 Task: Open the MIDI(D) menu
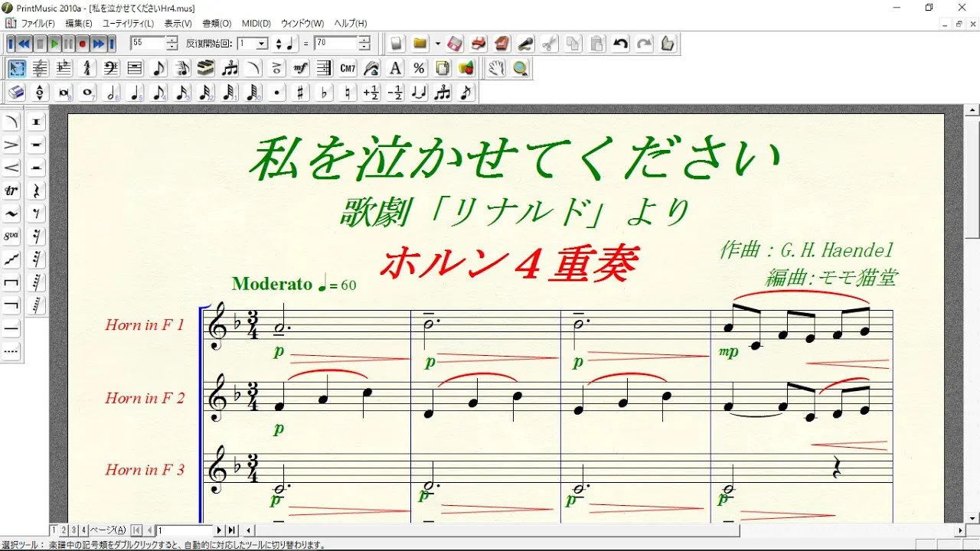(x=256, y=24)
